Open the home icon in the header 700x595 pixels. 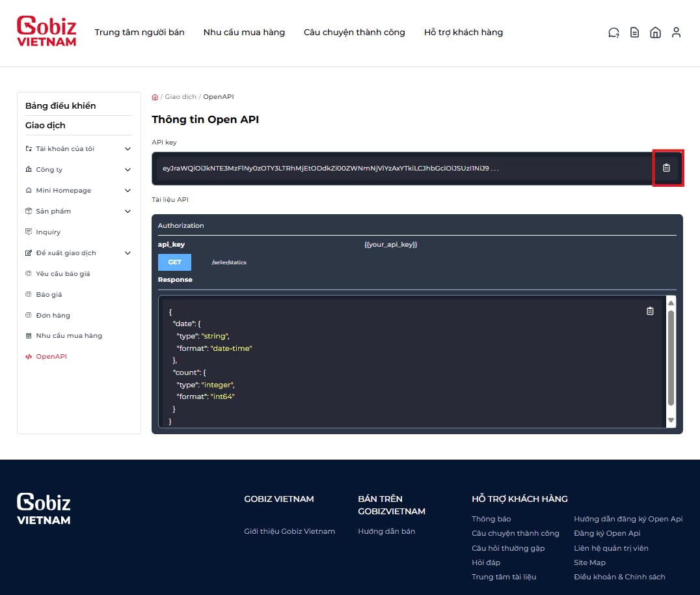(655, 32)
